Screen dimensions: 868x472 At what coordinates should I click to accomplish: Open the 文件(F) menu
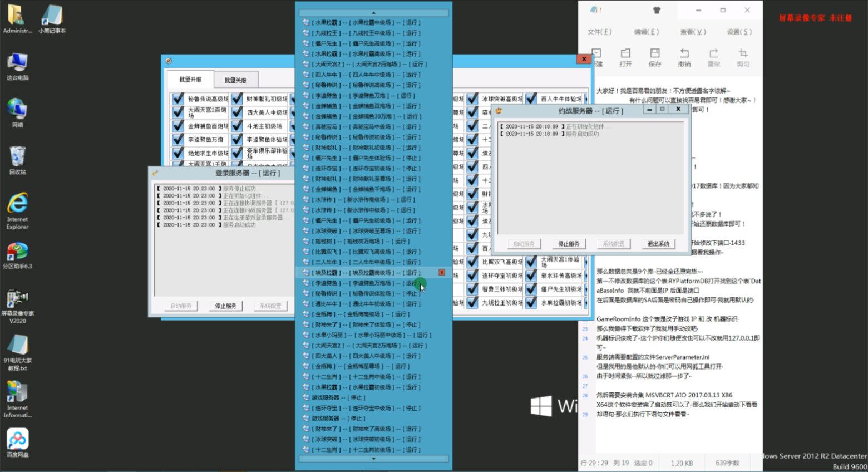pyautogui.click(x=599, y=32)
